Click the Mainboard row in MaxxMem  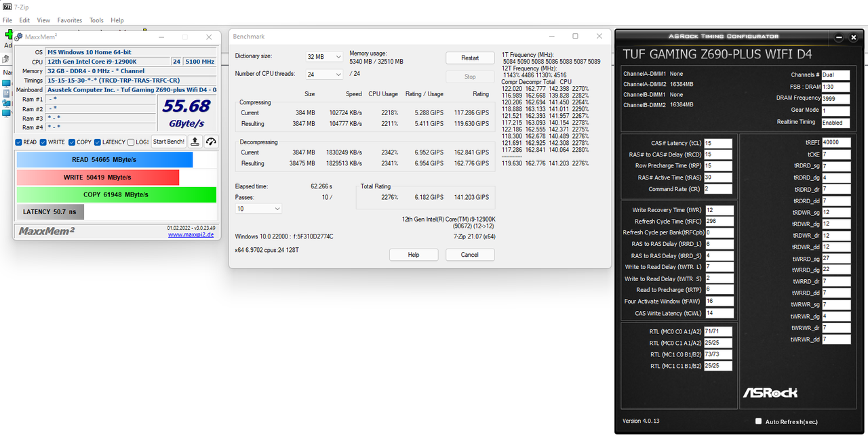pyautogui.click(x=132, y=89)
